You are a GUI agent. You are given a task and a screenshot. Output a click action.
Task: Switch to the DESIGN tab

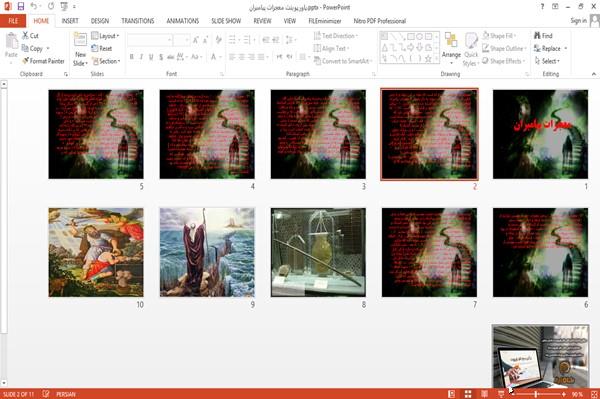100,21
